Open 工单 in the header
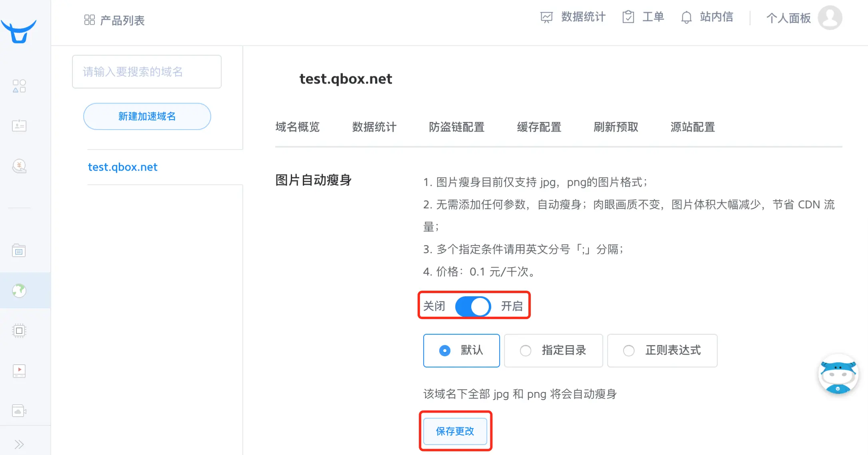868x455 pixels. [x=653, y=17]
